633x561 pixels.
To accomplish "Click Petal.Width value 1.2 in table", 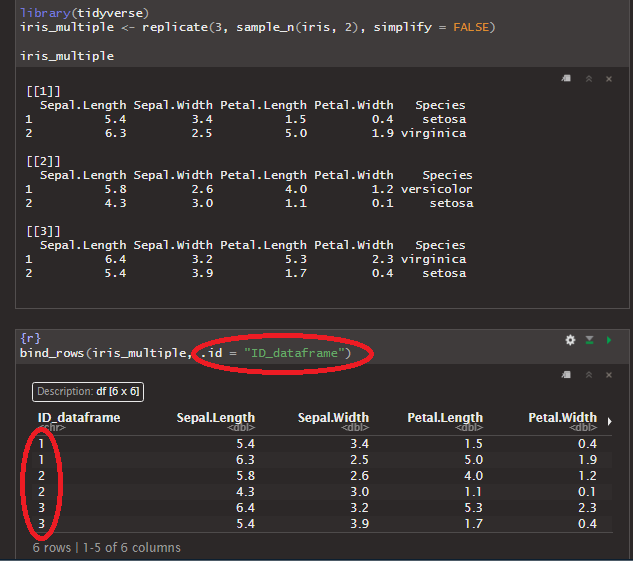I will point(587,475).
